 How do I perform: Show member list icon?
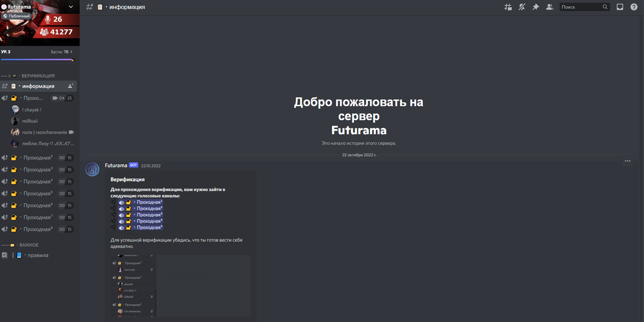(549, 7)
